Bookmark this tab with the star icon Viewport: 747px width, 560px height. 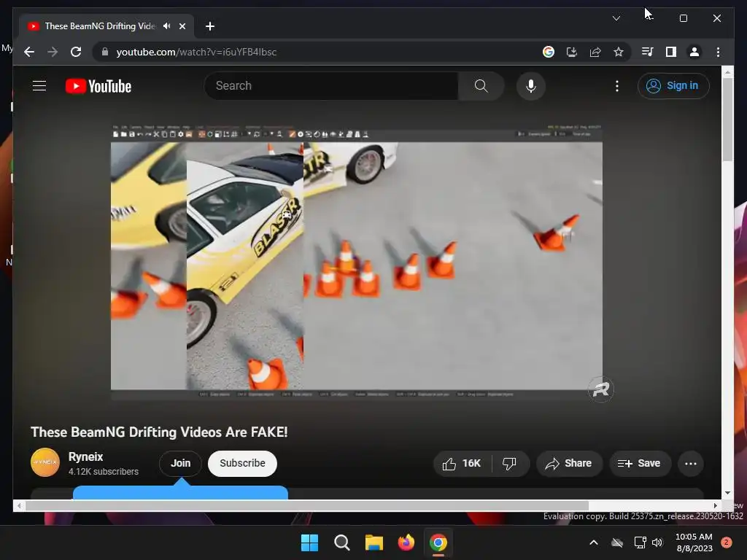(619, 52)
